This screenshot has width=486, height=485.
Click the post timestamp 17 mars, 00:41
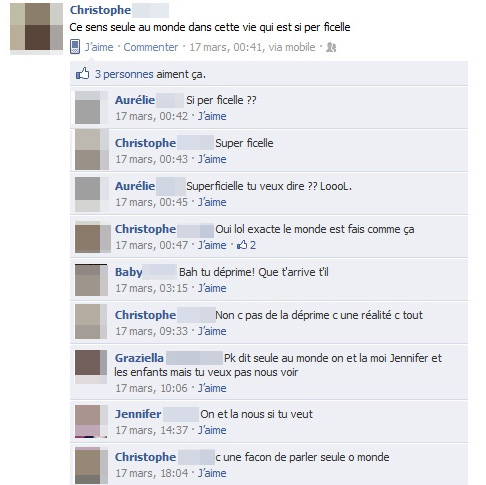pos(226,47)
